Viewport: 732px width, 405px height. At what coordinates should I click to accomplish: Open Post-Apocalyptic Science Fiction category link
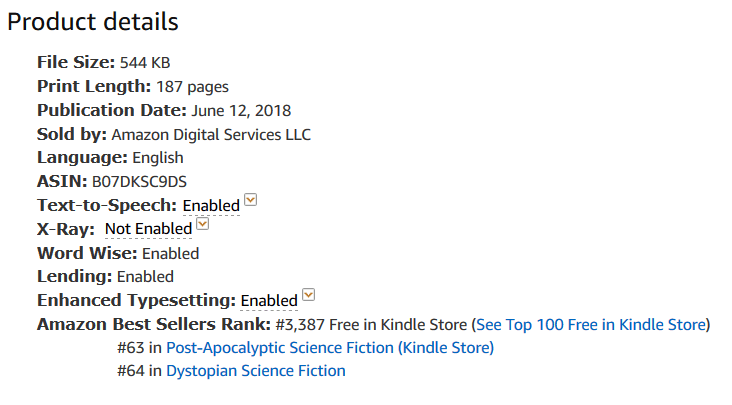point(329,348)
